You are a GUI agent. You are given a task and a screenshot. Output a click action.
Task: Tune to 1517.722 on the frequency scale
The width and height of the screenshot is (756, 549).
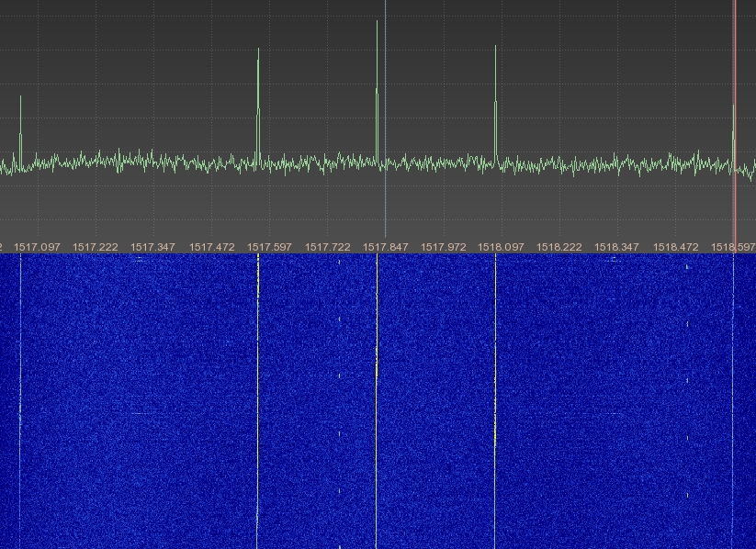[327, 247]
